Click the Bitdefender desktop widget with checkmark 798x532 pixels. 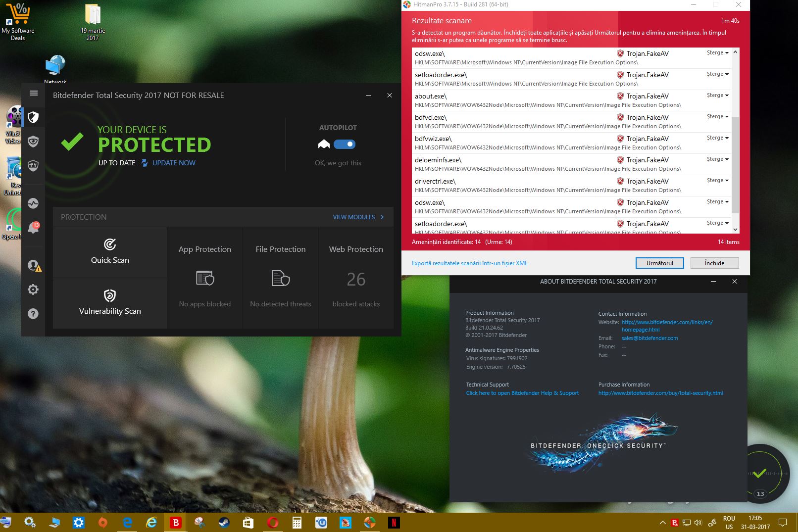[x=760, y=474]
